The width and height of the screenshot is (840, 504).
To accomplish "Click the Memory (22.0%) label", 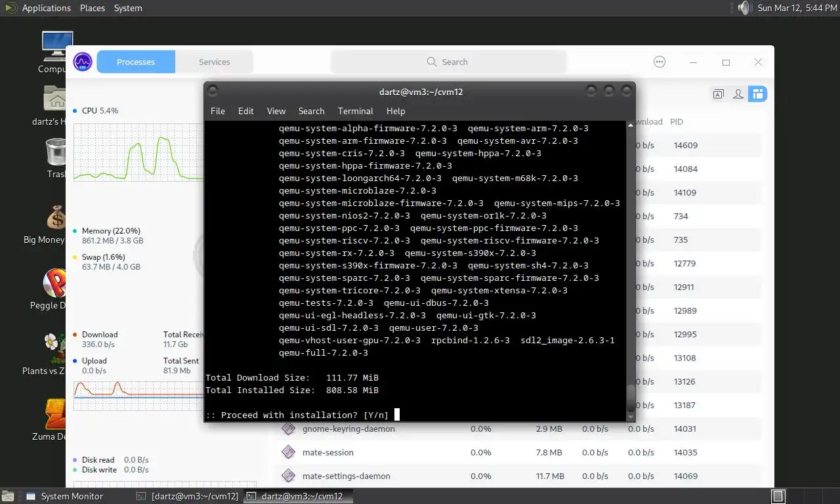I will coord(111,231).
